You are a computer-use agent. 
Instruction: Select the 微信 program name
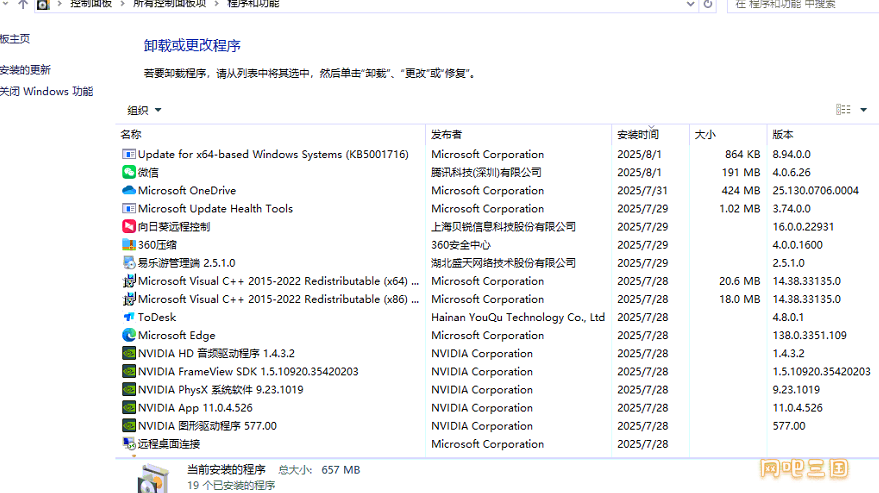tap(148, 172)
